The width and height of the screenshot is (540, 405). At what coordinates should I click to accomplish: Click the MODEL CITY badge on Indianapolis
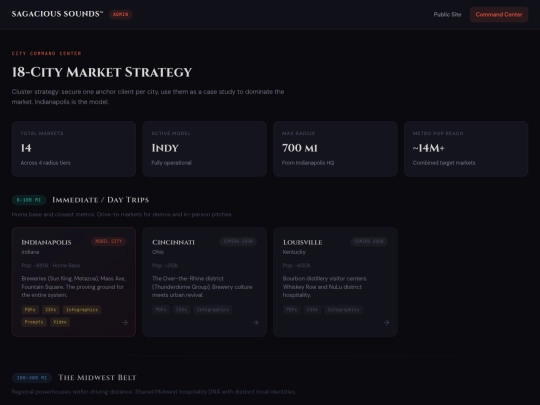pos(108,241)
